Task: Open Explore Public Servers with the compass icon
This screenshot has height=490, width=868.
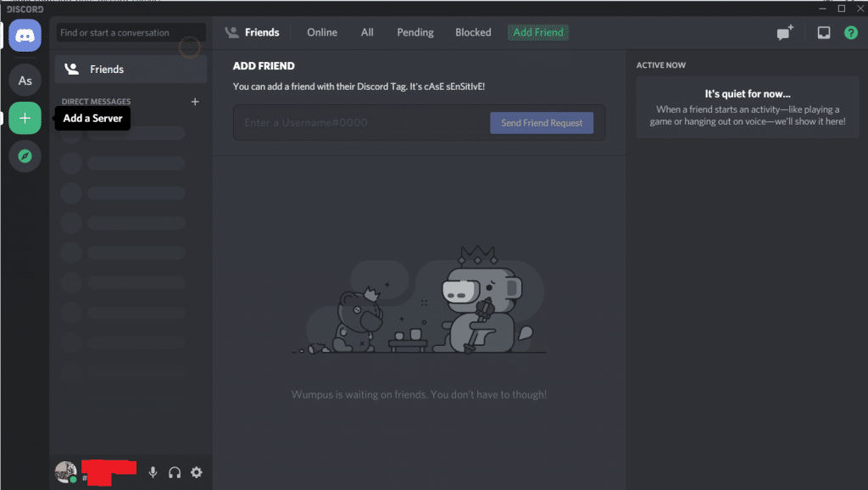Action: pos(25,156)
